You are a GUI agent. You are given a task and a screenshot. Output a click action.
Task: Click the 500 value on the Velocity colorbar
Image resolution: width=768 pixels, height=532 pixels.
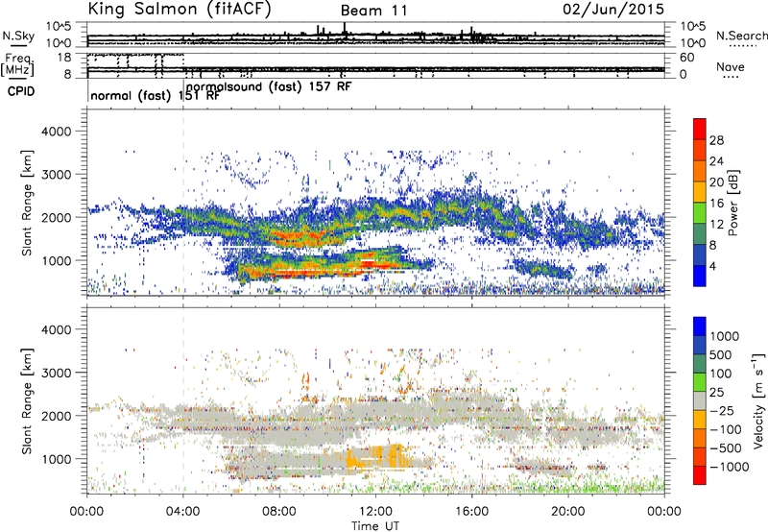tap(721, 354)
